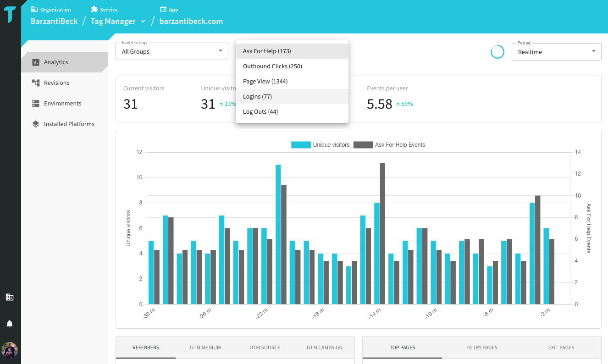Click the Analytics bar chart icon
This screenshot has width=608, height=364.
coord(36,62)
